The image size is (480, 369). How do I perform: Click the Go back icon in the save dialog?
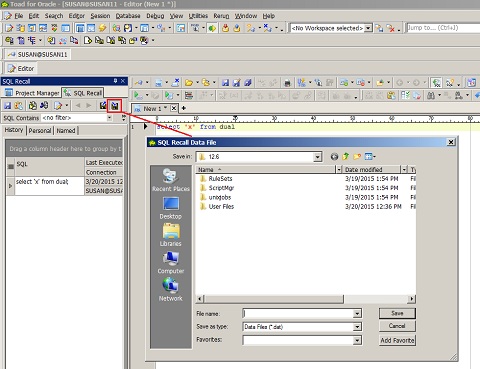[x=334, y=156]
